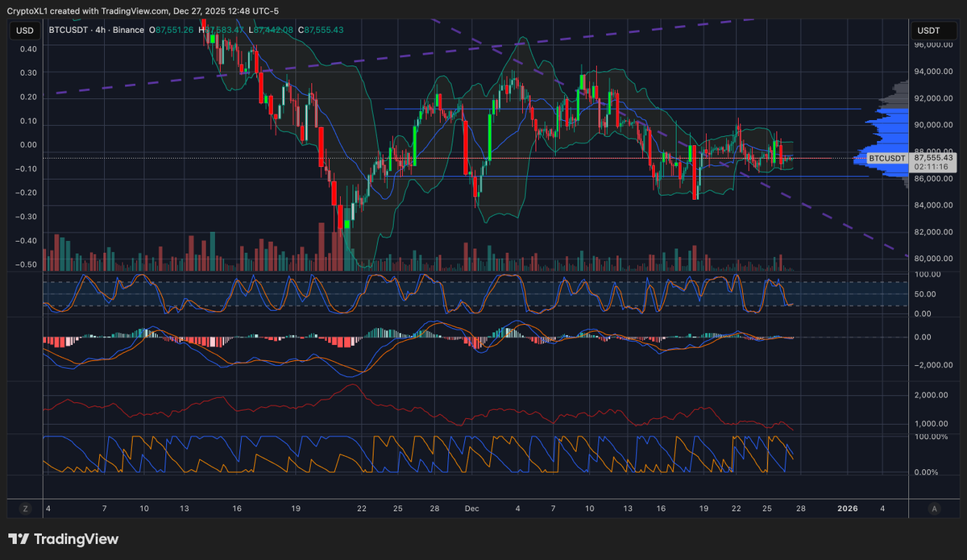Click the timezone "Z" icon on the time axis
This screenshot has width=967, height=560.
click(24, 508)
